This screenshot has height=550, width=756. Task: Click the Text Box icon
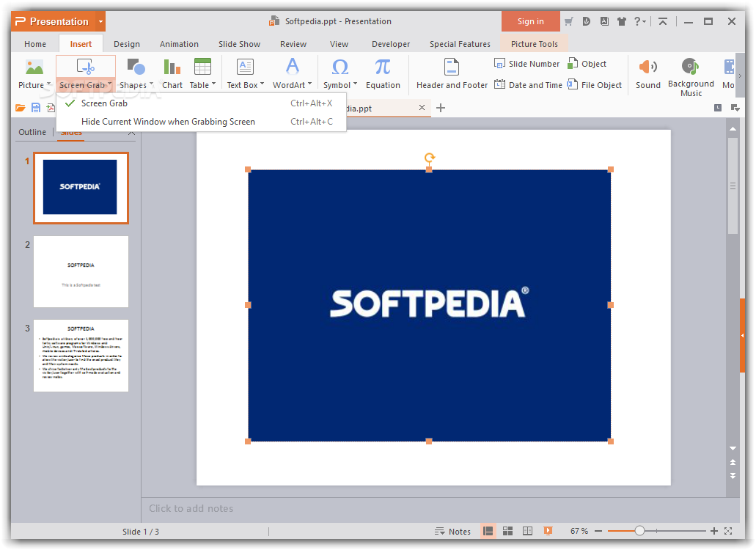click(x=245, y=67)
